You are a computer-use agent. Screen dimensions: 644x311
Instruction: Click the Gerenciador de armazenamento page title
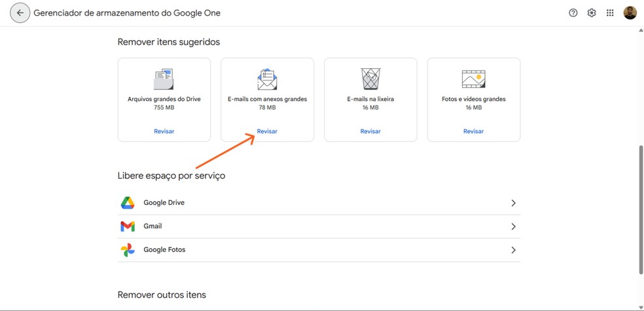click(x=127, y=12)
